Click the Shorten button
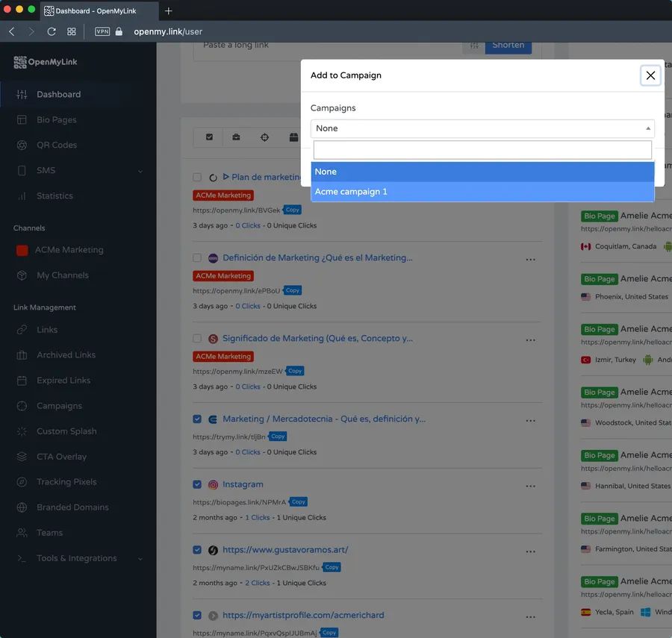This screenshot has width=672, height=638. [508, 46]
